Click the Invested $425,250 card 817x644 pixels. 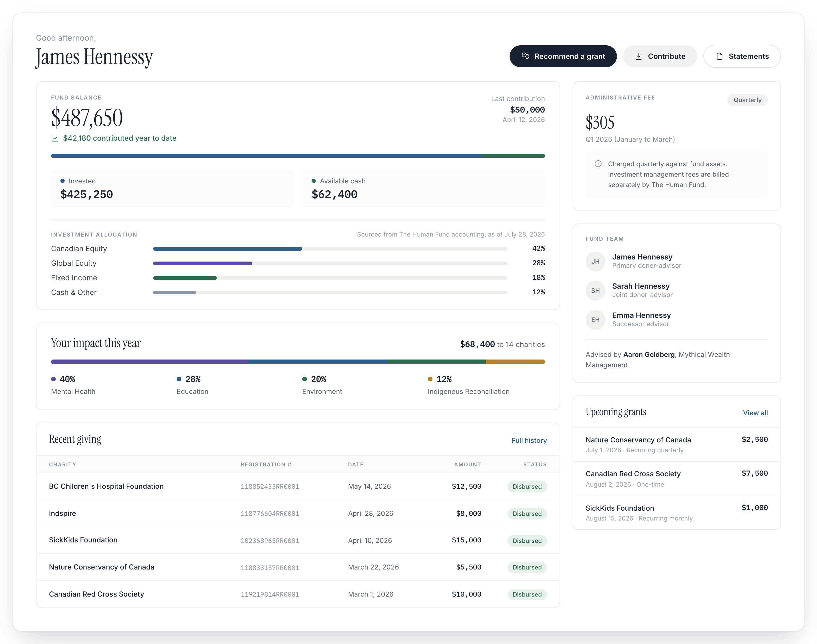pyautogui.click(x=172, y=189)
